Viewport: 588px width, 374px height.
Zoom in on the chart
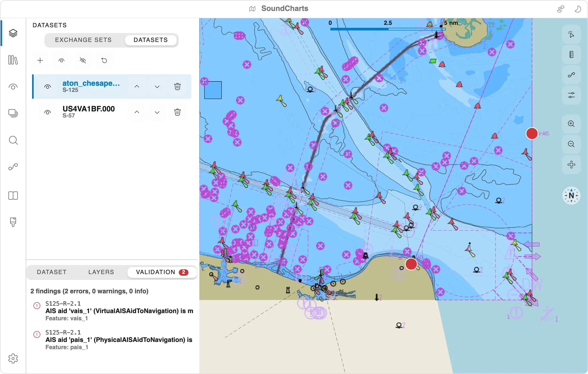pyautogui.click(x=571, y=124)
